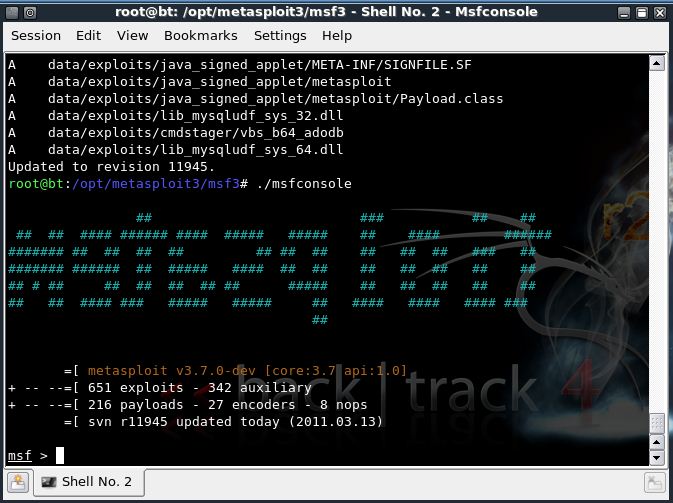
Task: Click '216 payloads - 27 encoders' line
Action: click(227, 405)
